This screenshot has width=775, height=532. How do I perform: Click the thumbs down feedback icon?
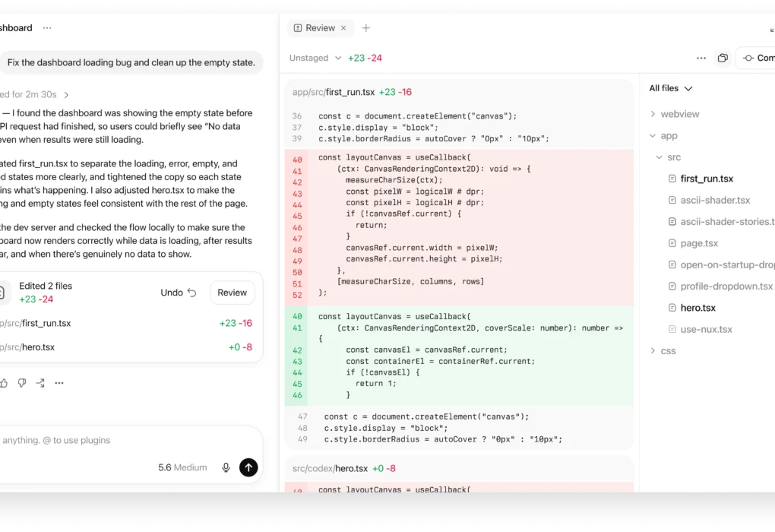[x=22, y=383]
